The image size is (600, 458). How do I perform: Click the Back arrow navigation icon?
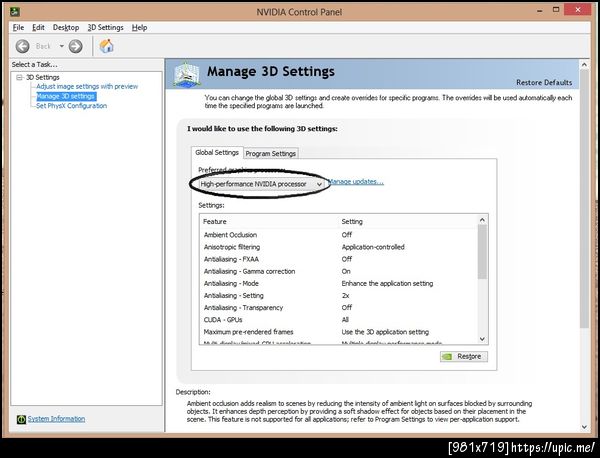[23, 46]
